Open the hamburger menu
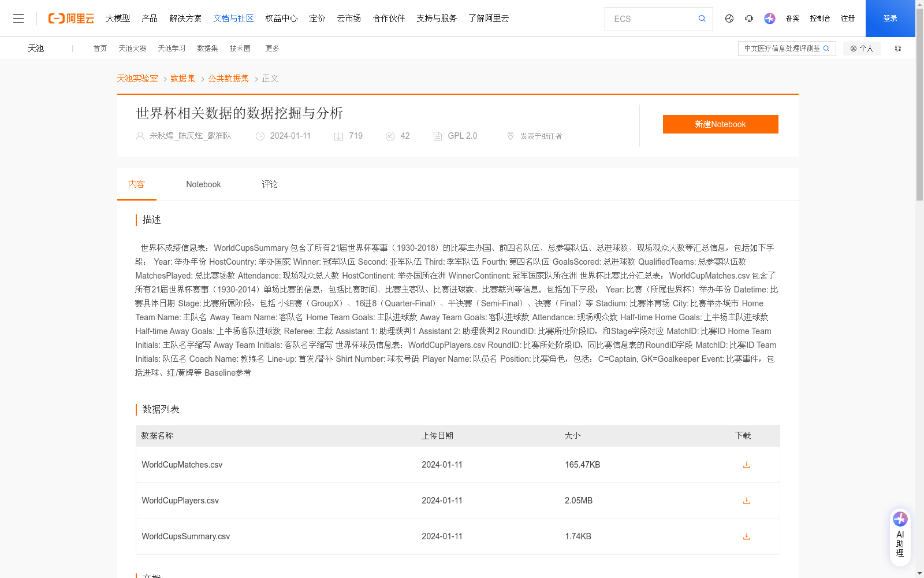The width and height of the screenshot is (924, 578). click(18, 18)
